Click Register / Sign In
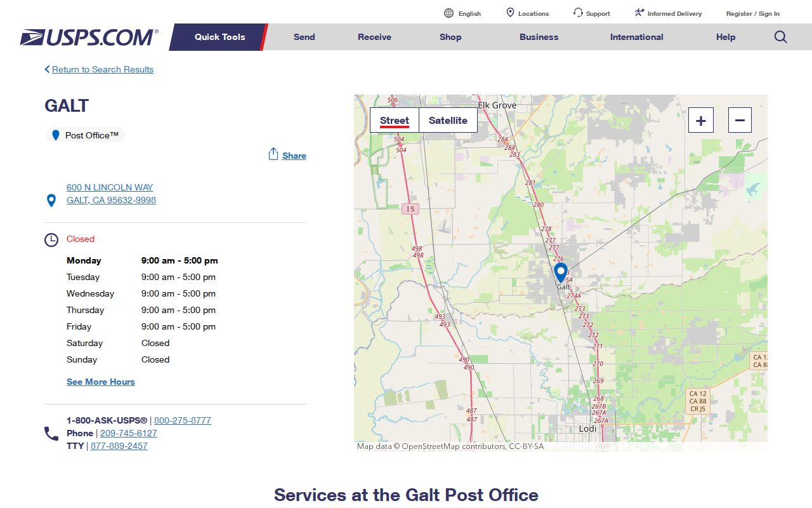812x508 pixels. [753, 13]
